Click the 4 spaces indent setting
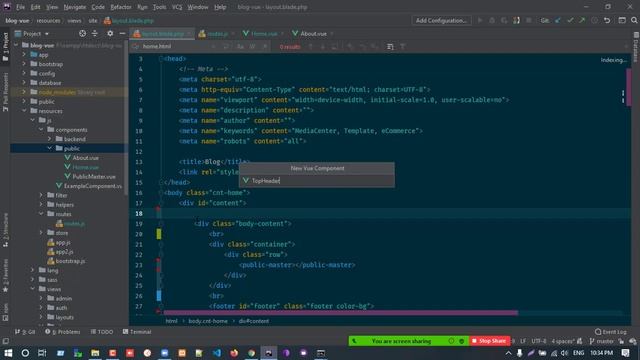Image resolution: width=640 pixels, height=360 pixels. pos(563,341)
